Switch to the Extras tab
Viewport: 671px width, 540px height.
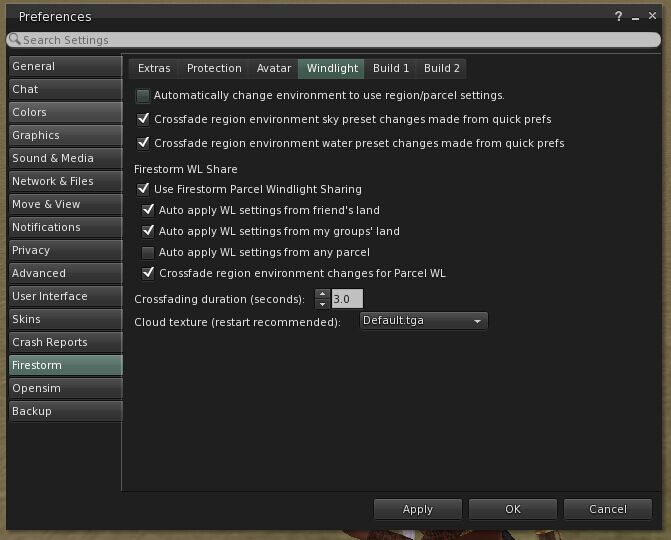(154, 68)
